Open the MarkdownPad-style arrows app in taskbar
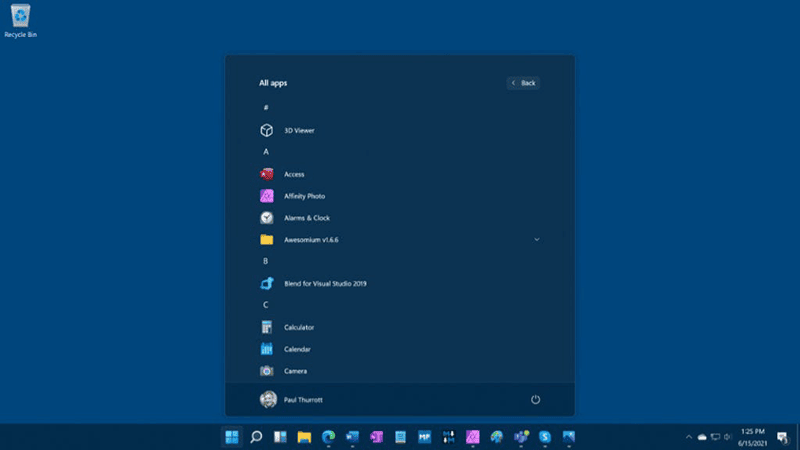The width and height of the screenshot is (800, 450). click(448, 437)
